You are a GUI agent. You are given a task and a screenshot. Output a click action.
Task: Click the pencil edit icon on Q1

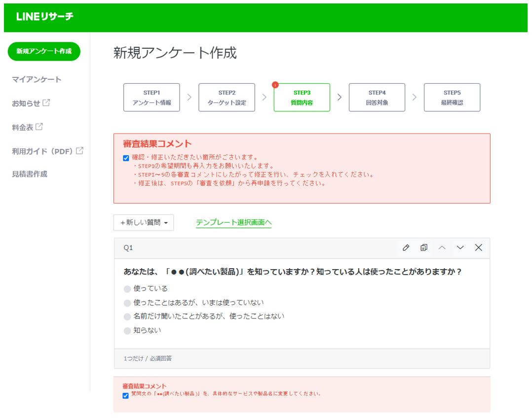point(406,247)
